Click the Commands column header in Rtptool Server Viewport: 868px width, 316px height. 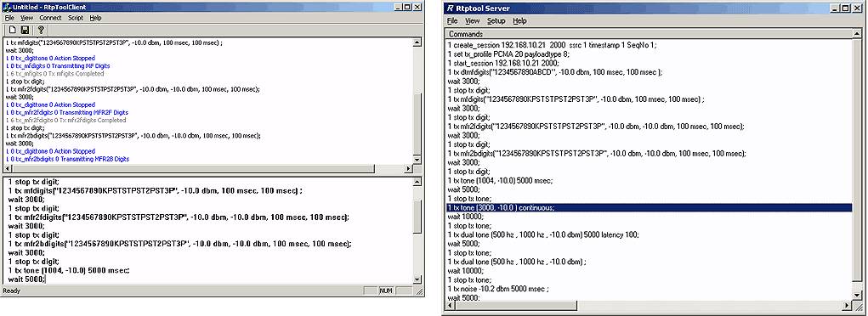coord(650,34)
